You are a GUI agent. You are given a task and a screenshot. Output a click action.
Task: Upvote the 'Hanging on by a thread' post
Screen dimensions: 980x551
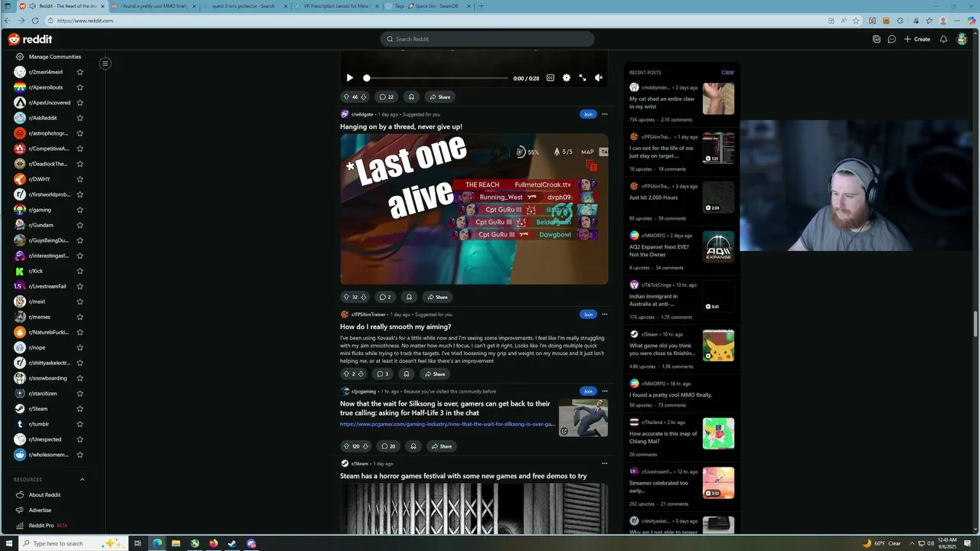tap(346, 297)
